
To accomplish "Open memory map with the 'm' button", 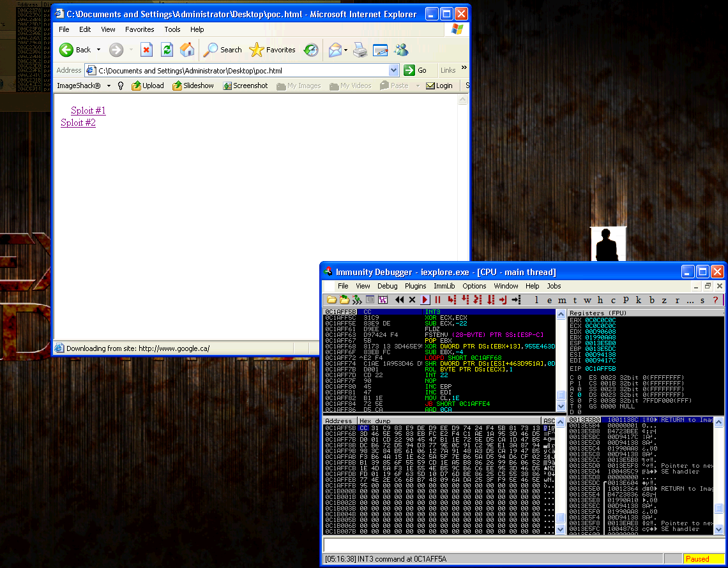I will 562,300.
